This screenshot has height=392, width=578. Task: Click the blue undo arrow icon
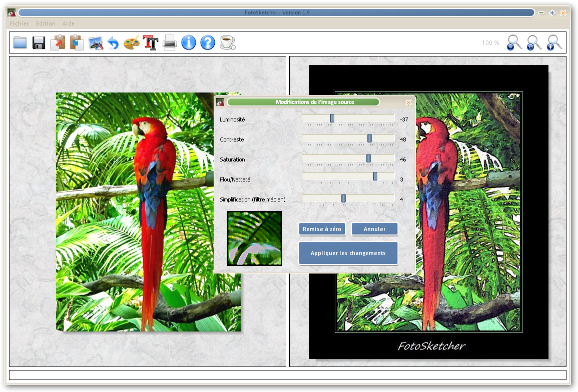pyautogui.click(x=114, y=43)
